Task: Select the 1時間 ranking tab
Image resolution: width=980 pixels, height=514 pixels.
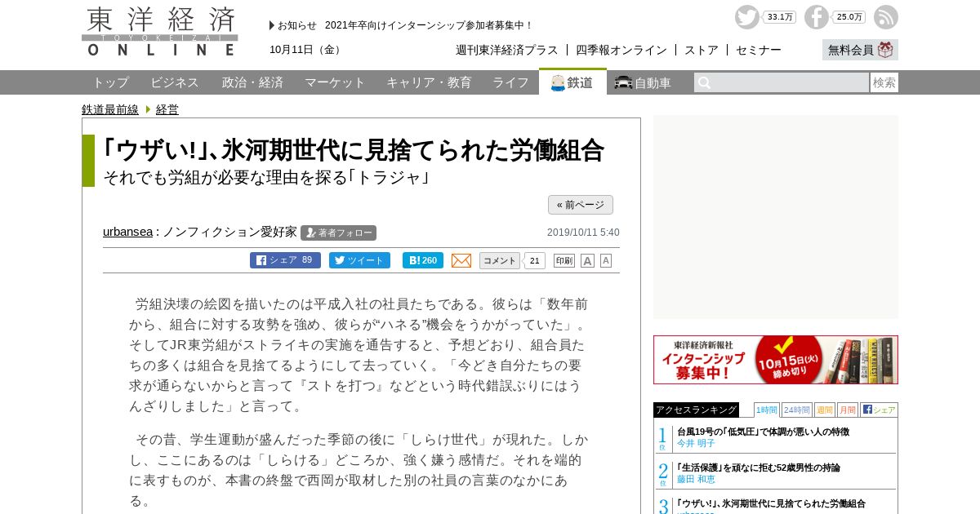Action: coord(767,410)
